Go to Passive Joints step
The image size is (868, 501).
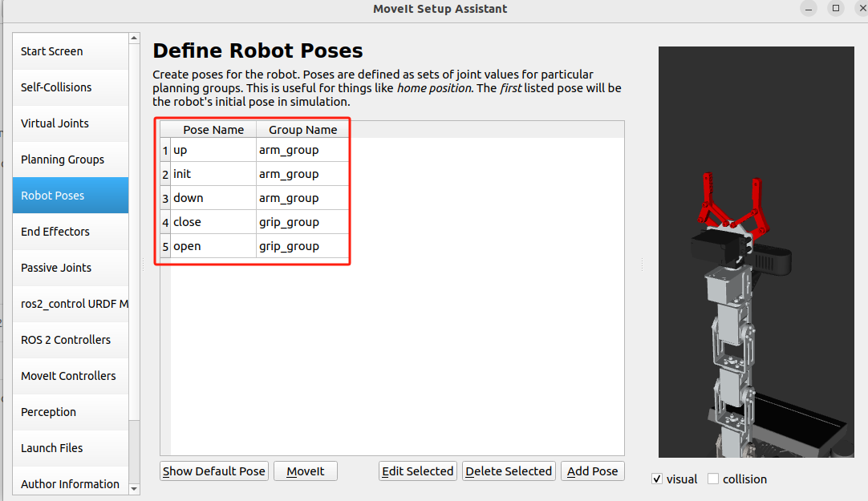coord(71,268)
